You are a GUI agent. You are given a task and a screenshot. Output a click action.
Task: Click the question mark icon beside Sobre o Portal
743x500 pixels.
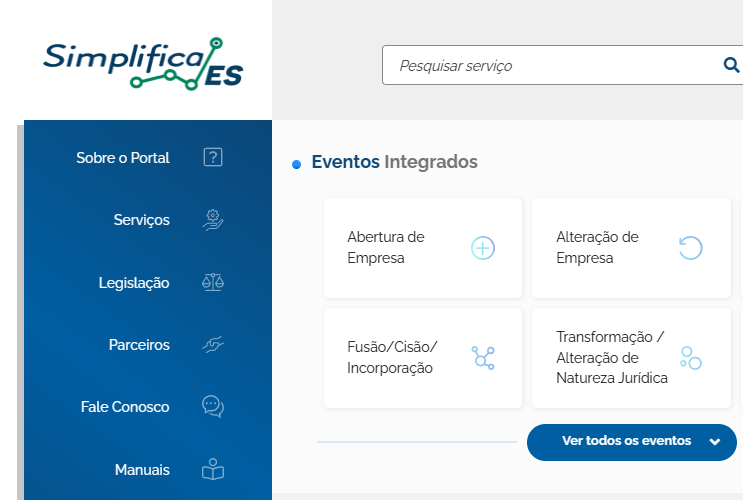[x=213, y=157]
